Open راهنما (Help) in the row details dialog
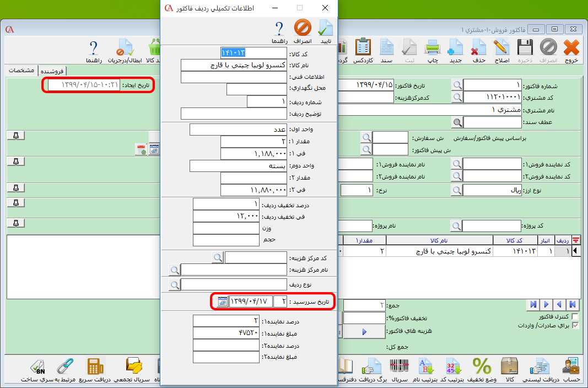The height and width of the screenshot is (388, 588). point(279,30)
